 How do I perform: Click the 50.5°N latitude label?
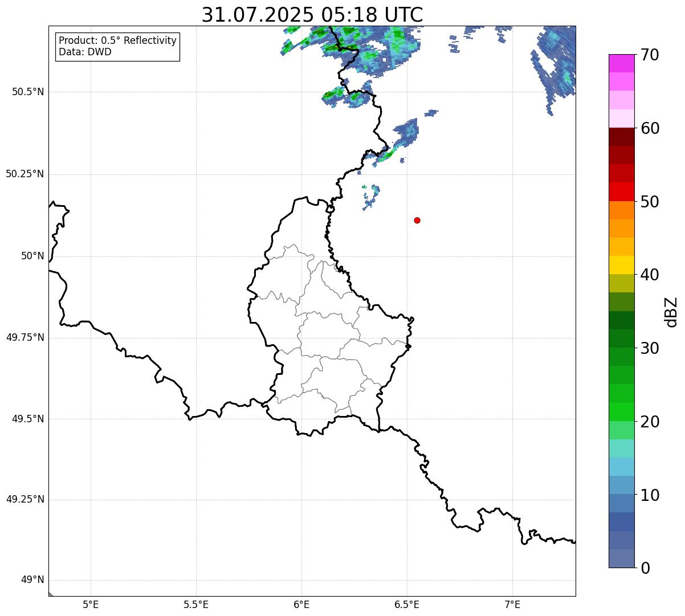[x=28, y=92]
